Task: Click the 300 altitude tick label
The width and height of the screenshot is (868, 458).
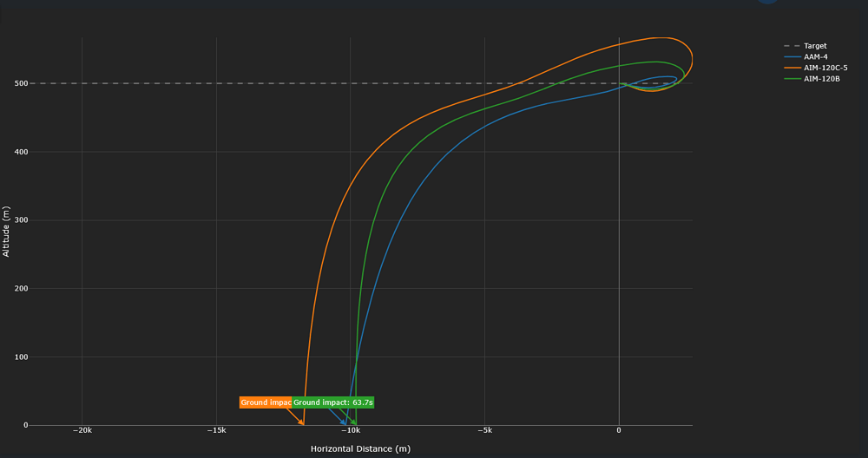Action: (x=21, y=220)
